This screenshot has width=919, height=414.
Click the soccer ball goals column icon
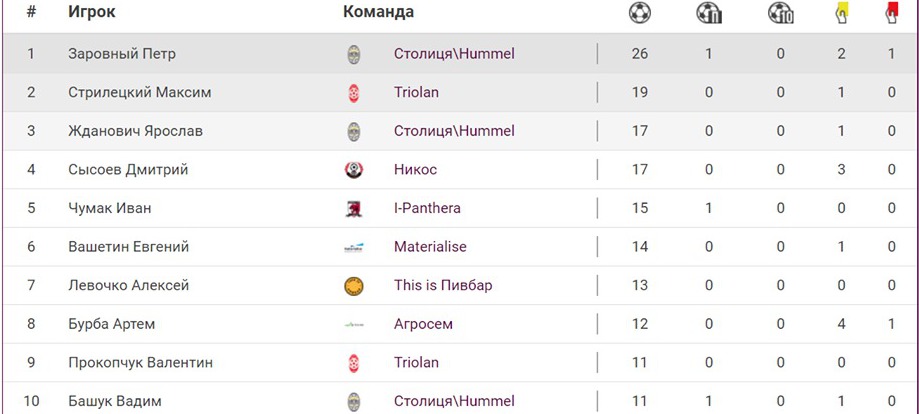(640, 13)
